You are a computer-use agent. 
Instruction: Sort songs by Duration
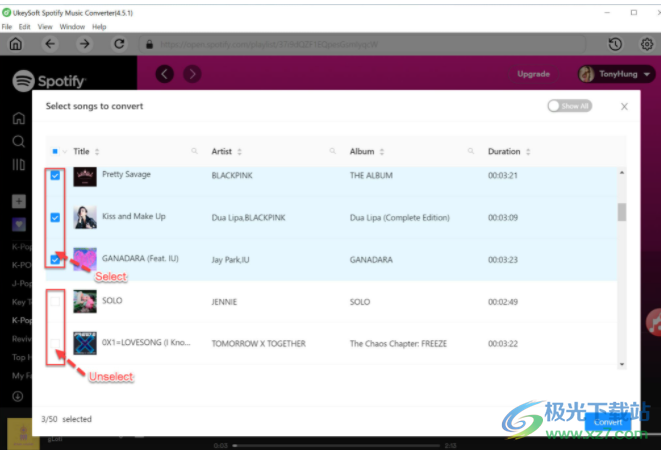tap(528, 151)
